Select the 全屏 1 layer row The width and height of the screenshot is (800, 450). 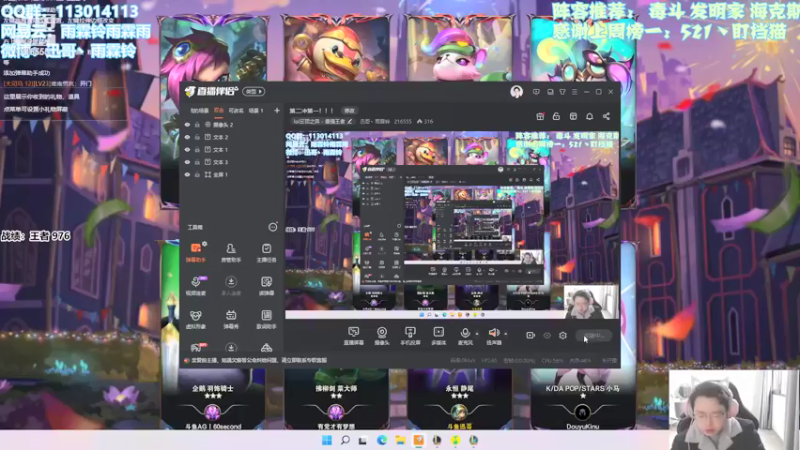[x=232, y=174]
